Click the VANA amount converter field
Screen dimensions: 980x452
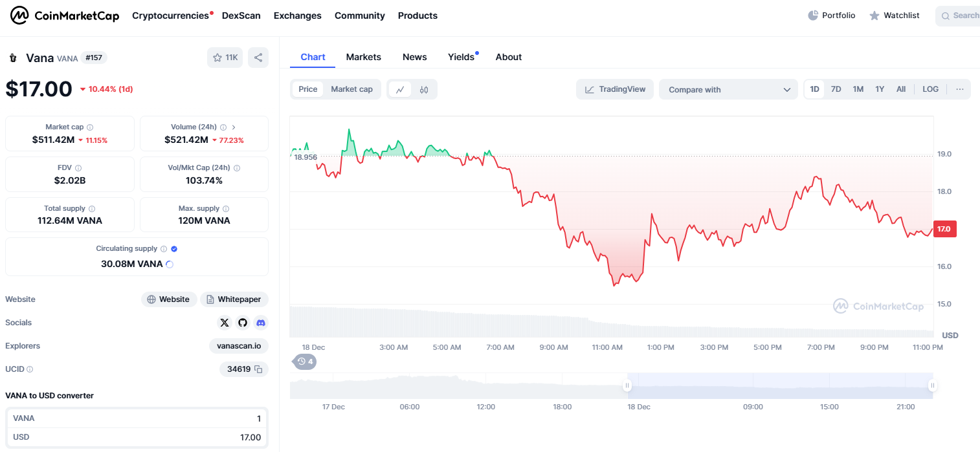[137, 418]
